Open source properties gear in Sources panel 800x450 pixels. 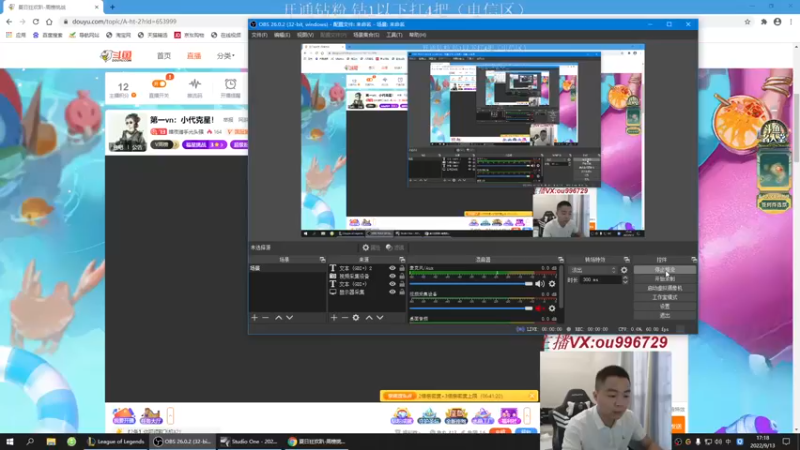click(x=356, y=317)
